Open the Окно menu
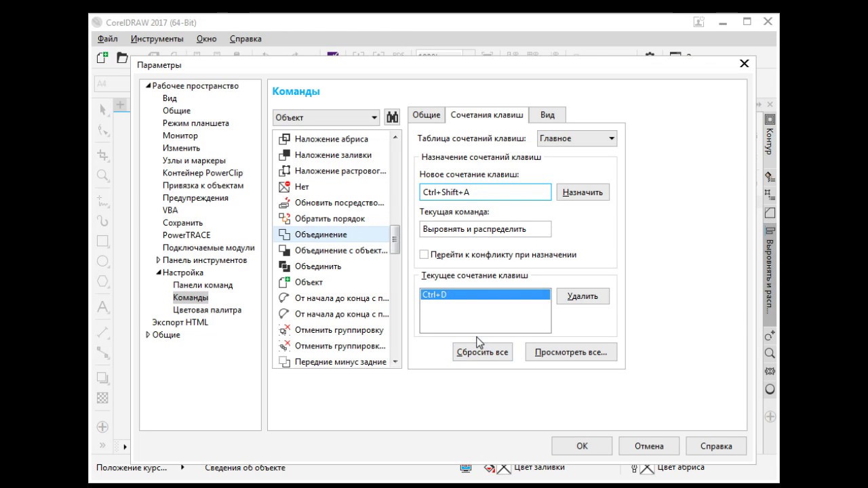Image resolution: width=868 pixels, height=488 pixels. 206,39
